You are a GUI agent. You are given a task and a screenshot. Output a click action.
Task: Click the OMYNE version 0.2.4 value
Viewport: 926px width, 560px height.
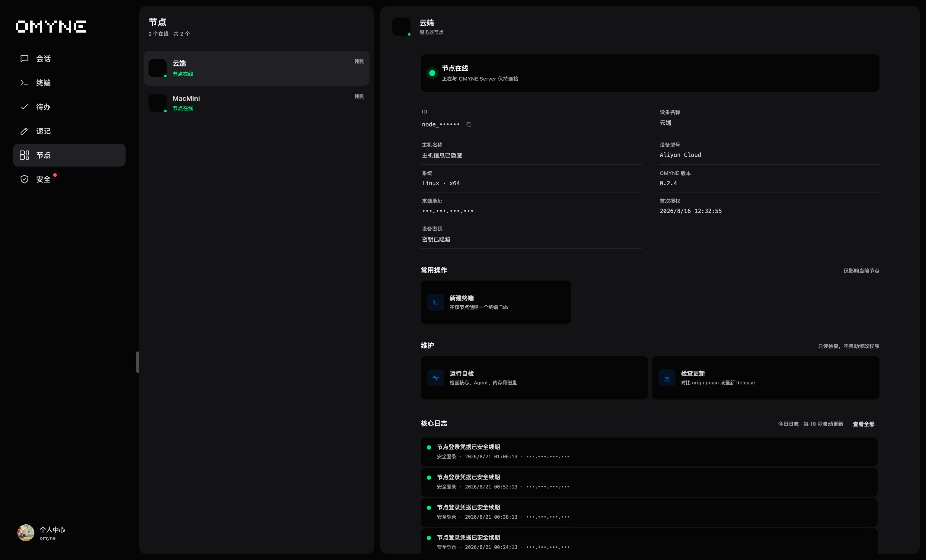click(x=668, y=183)
